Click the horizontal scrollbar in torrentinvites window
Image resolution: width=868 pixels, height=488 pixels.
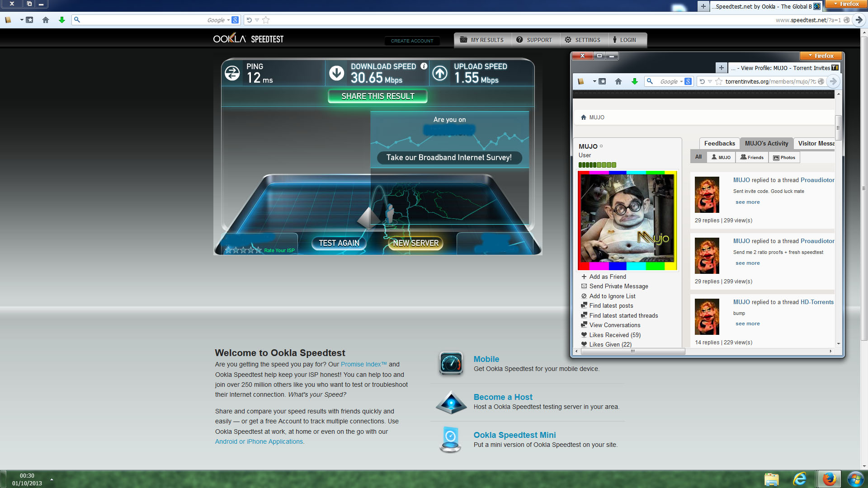coord(632,351)
